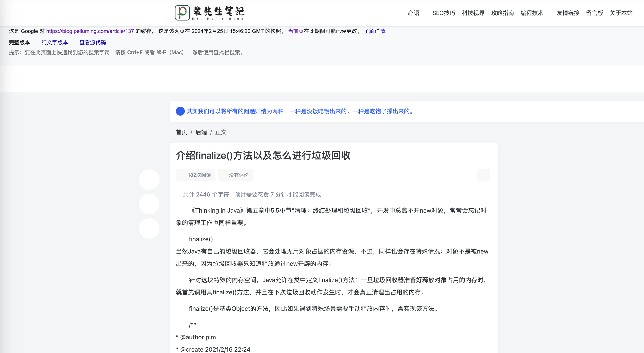Visit the 友情链接 page
The width and height of the screenshot is (644, 353).
click(568, 13)
